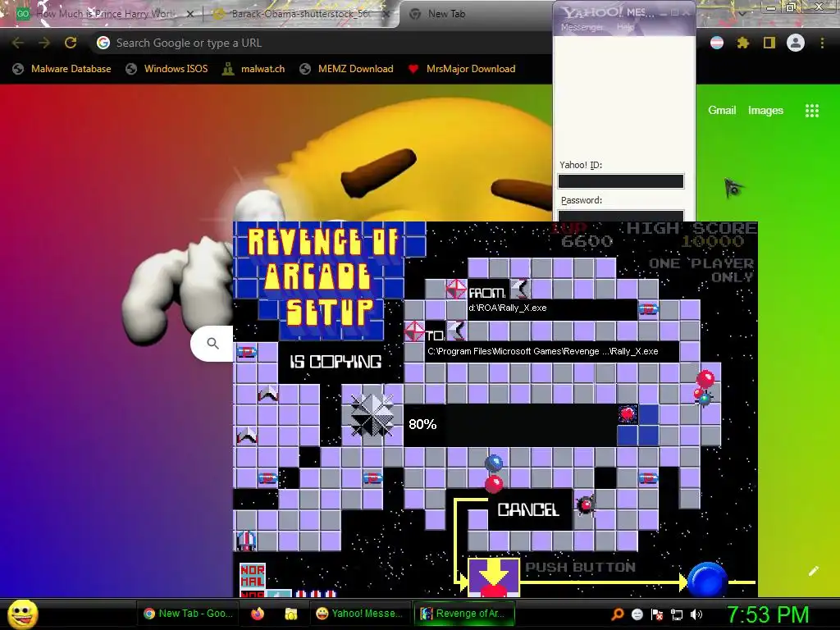Open malwat.ch bookmark
The image size is (840, 630).
[x=254, y=69]
